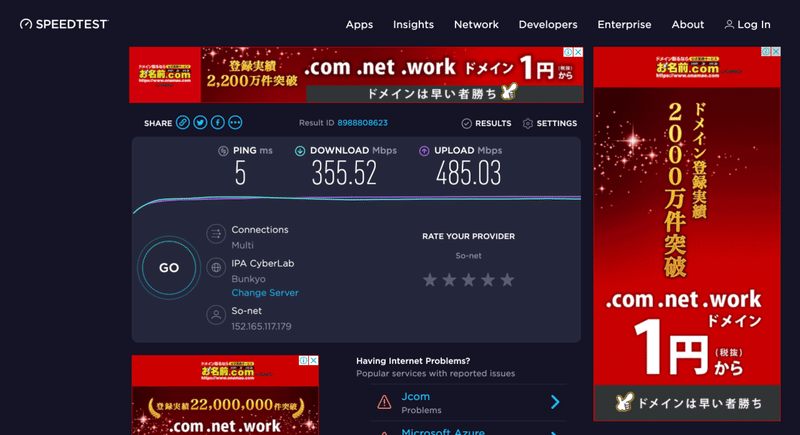Viewport: 800px width, 435px height.
Task: Click the Log In person icon
Action: pyautogui.click(x=729, y=24)
